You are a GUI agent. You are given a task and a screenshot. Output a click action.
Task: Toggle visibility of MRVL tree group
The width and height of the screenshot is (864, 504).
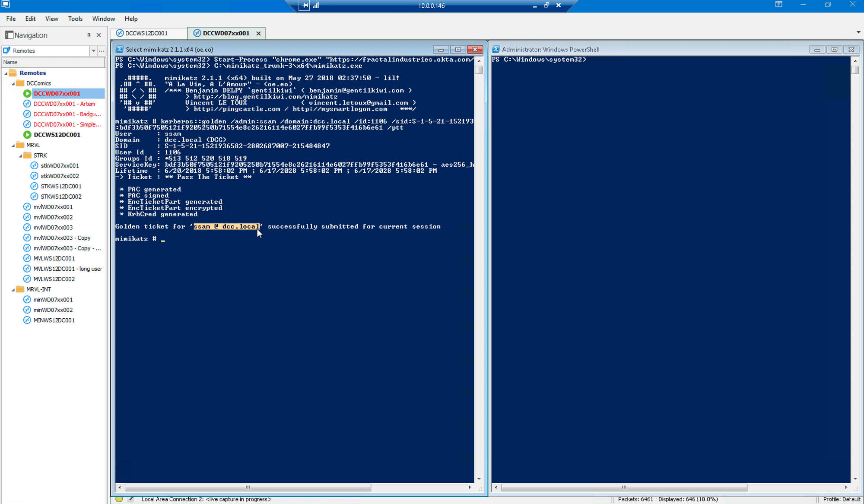(x=13, y=145)
